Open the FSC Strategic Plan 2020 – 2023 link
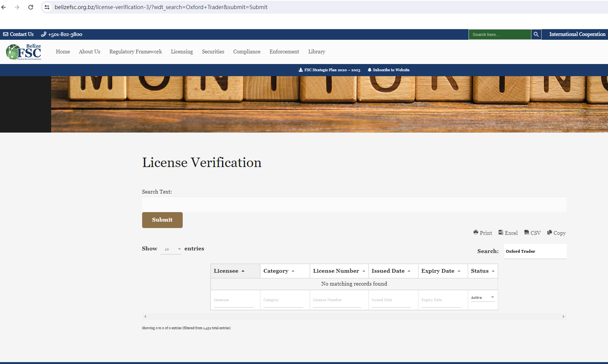Screen dimensions: 608x364 (329, 70)
